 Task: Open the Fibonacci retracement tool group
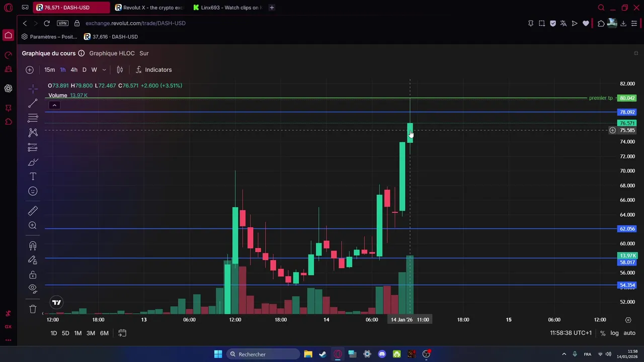click(x=33, y=118)
